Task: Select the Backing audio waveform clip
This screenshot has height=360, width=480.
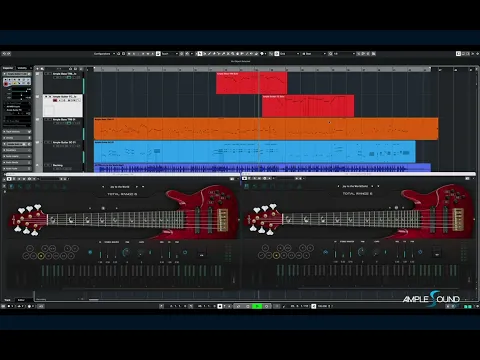Action: [262, 168]
